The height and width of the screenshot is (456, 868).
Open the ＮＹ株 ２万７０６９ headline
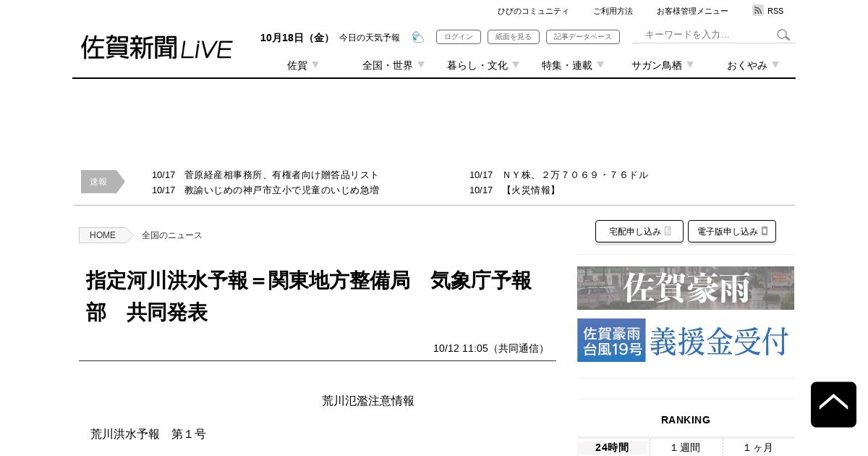[575, 175]
